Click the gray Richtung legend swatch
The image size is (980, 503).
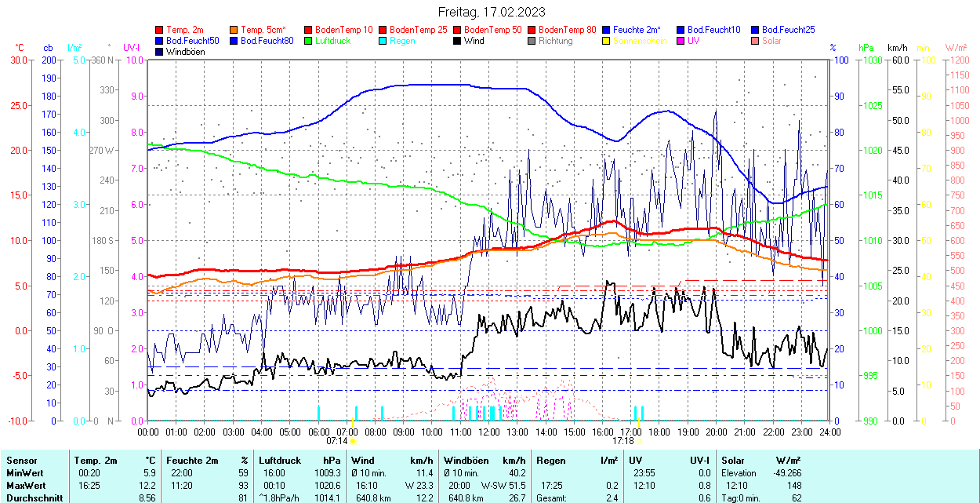532,40
